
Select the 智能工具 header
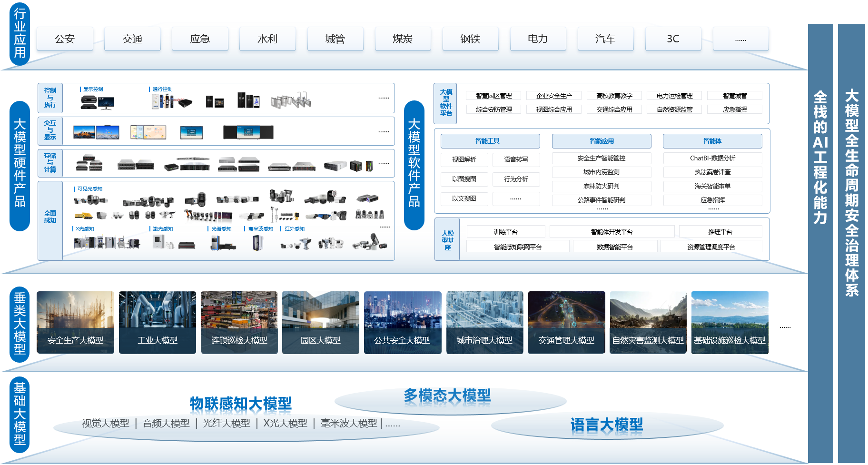click(x=490, y=141)
